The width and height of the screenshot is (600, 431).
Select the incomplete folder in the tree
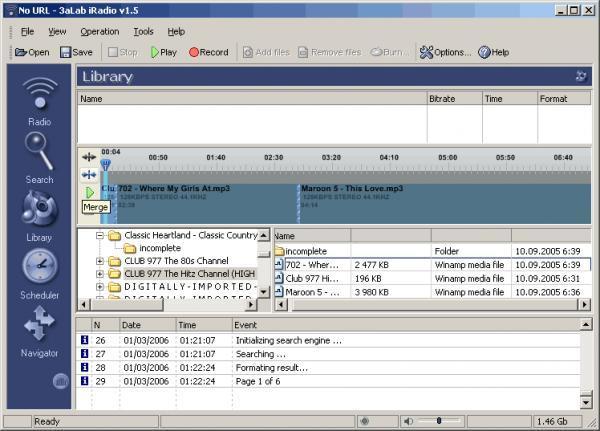(x=160, y=248)
